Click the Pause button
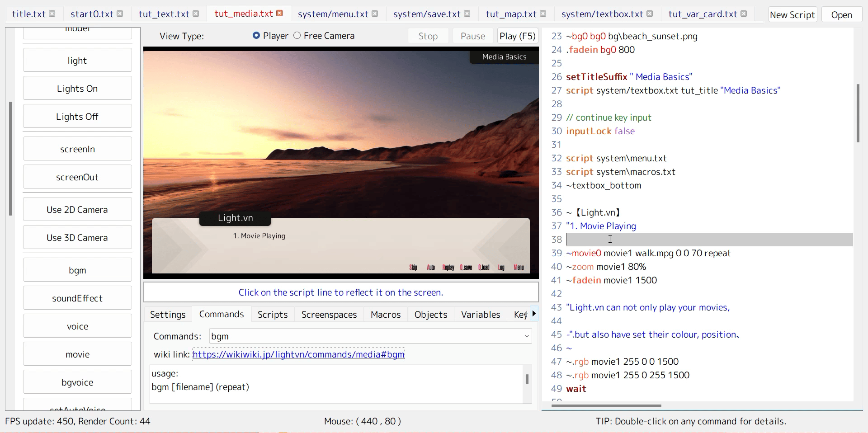868x433 pixels. [x=473, y=36]
